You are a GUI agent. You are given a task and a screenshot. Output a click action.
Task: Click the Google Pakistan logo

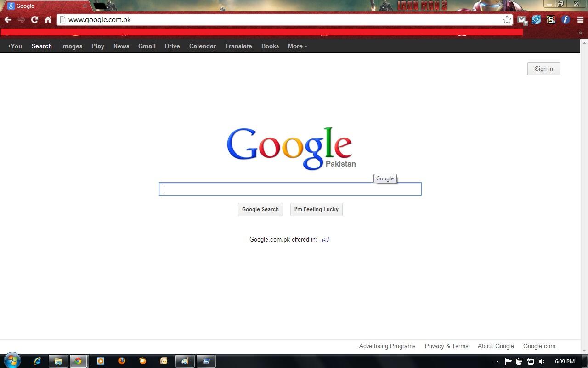point(291,148)
